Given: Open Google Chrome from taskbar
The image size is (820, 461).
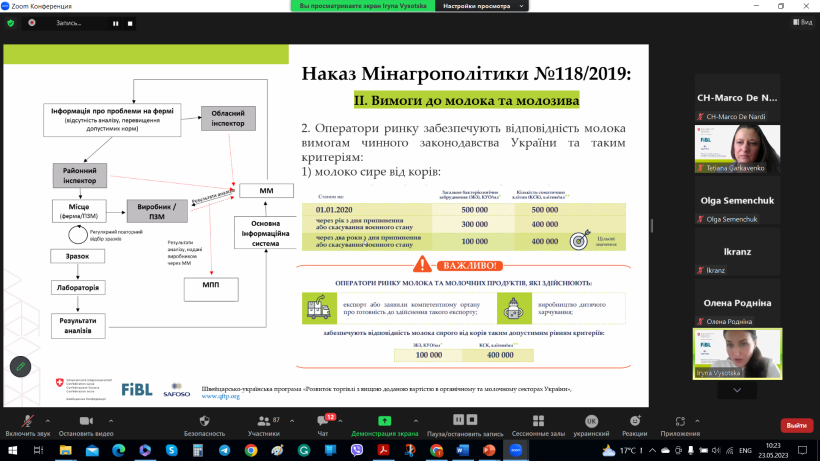Looking at the screenshot, I should point(251,451).
